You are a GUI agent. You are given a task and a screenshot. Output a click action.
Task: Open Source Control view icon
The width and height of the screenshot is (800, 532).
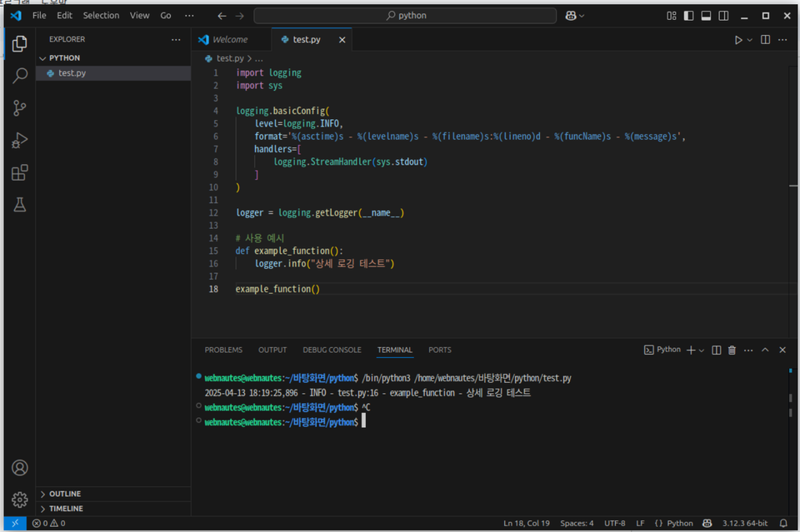19,108
